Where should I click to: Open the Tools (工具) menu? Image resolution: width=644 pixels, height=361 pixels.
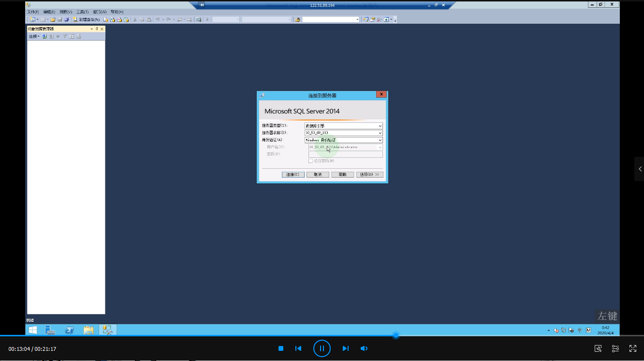83,12
